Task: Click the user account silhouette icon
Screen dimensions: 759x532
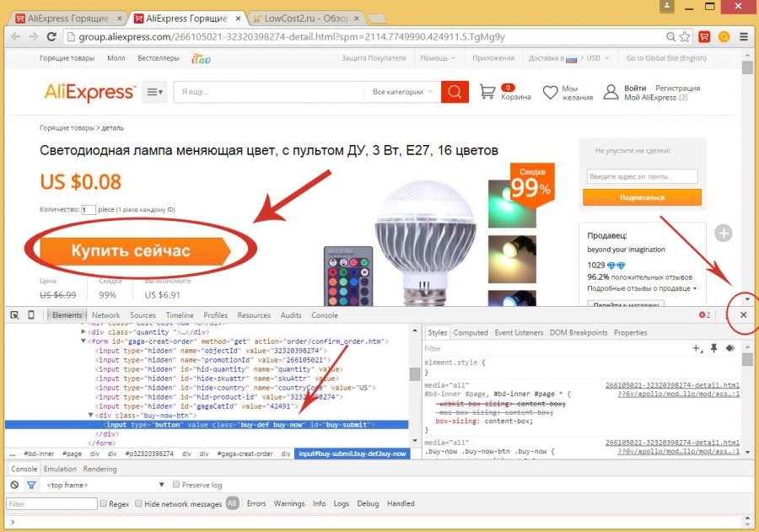Action: tap(611, 92)
